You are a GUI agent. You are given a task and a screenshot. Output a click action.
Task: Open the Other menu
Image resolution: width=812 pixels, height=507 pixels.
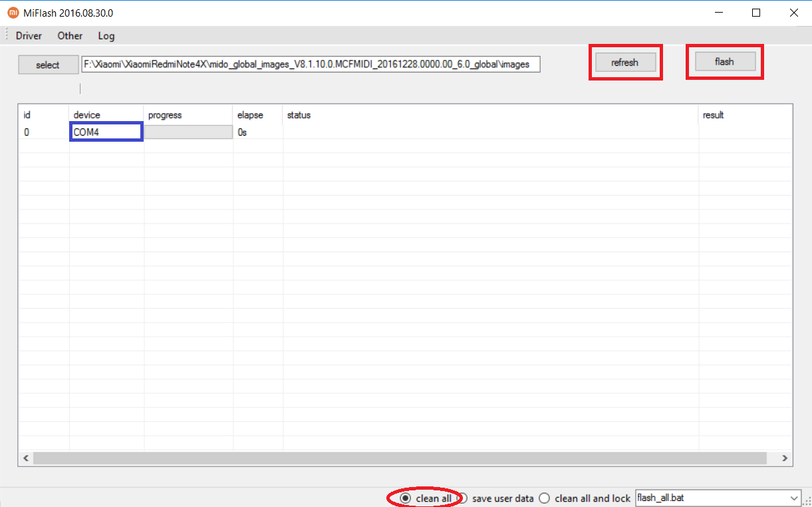(70, 36)
